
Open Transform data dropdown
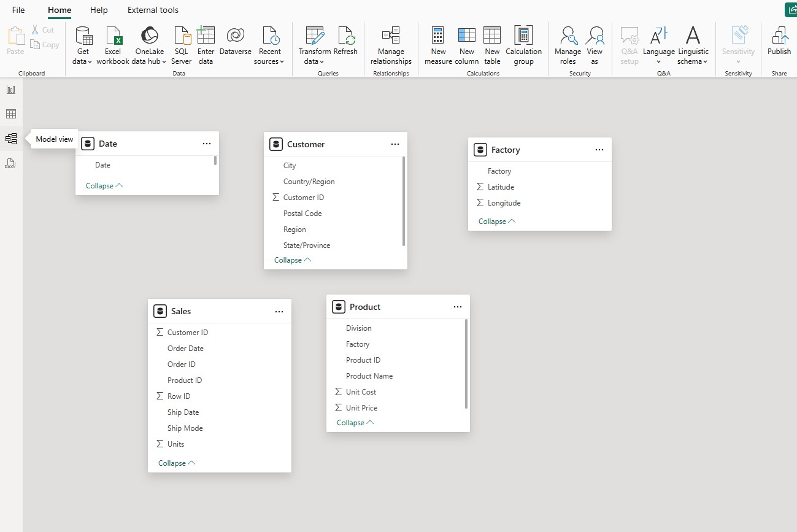point(315,45)
